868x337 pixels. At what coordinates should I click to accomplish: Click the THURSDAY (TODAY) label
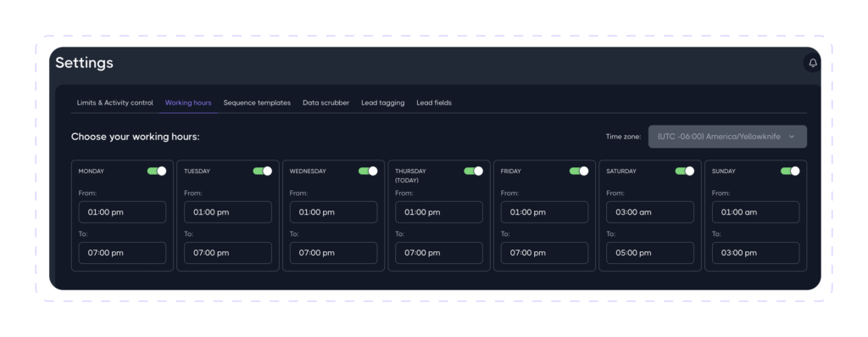(x=411, y=176)
